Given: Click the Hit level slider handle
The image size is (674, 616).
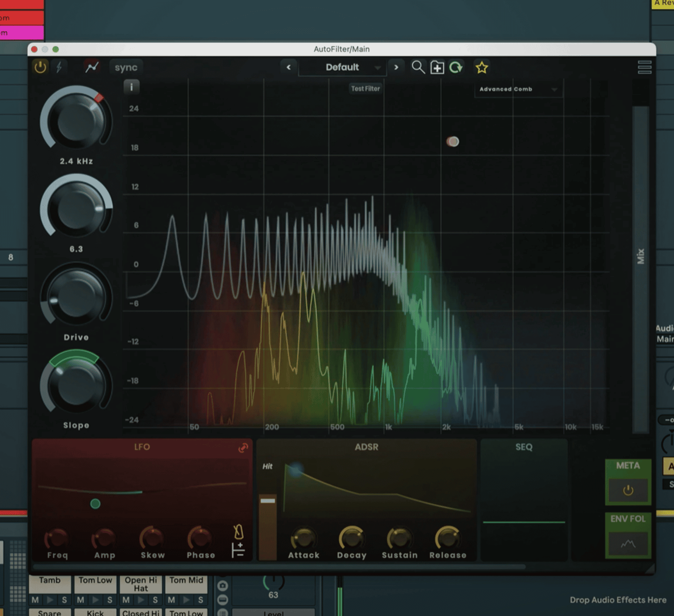Looking at the screenshot, I should point(268,501).
